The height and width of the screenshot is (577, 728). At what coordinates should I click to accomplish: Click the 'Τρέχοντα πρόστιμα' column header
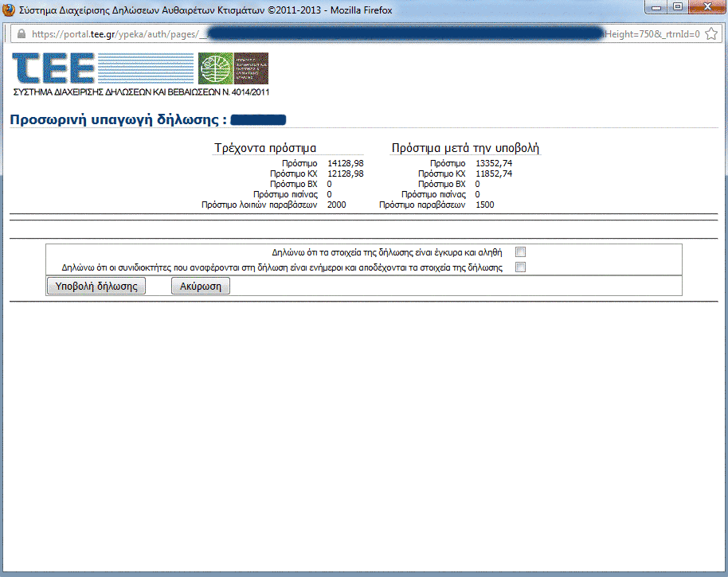[x=265, y=148]
